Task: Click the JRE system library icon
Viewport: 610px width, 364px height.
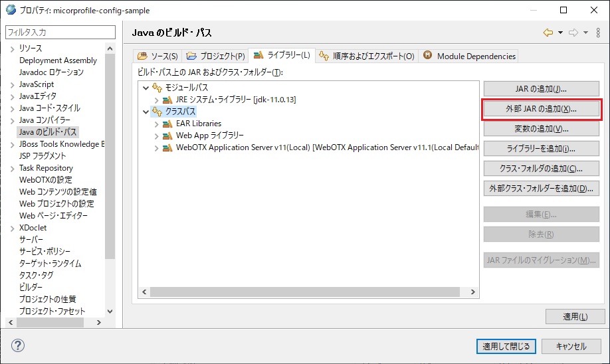Action: click(x=167, y=100)
